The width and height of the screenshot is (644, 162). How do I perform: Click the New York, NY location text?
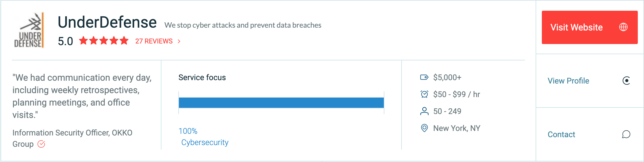(x=457, y=128)
